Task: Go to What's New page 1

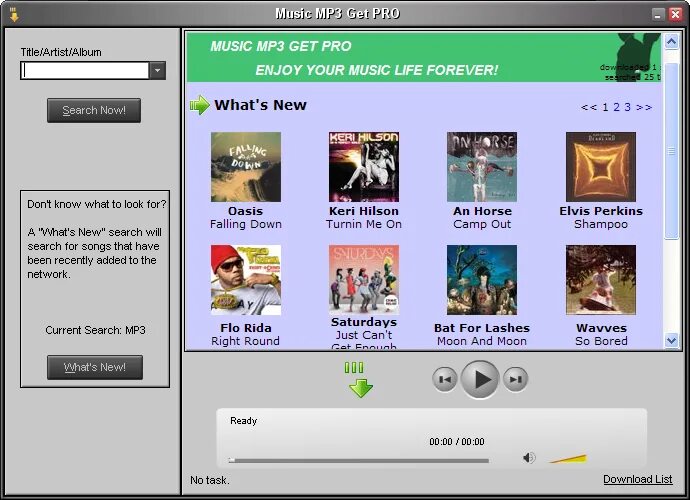Action: pos(606,107)
